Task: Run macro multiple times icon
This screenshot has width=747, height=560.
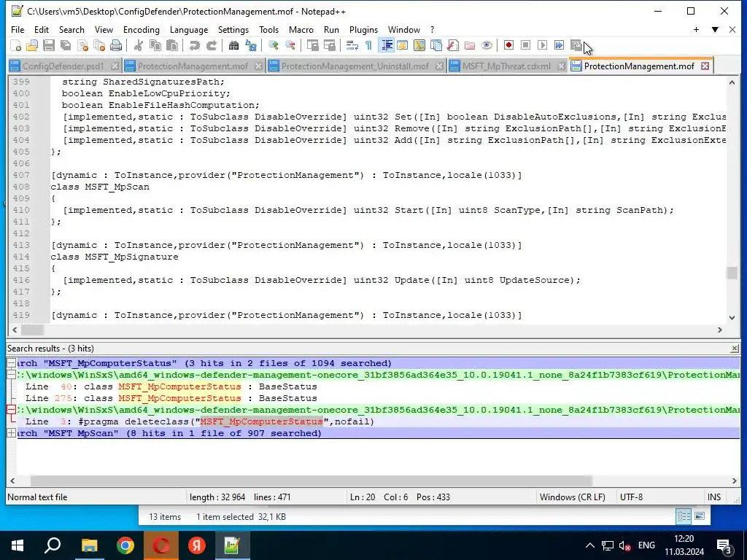Action: [560, 45]
